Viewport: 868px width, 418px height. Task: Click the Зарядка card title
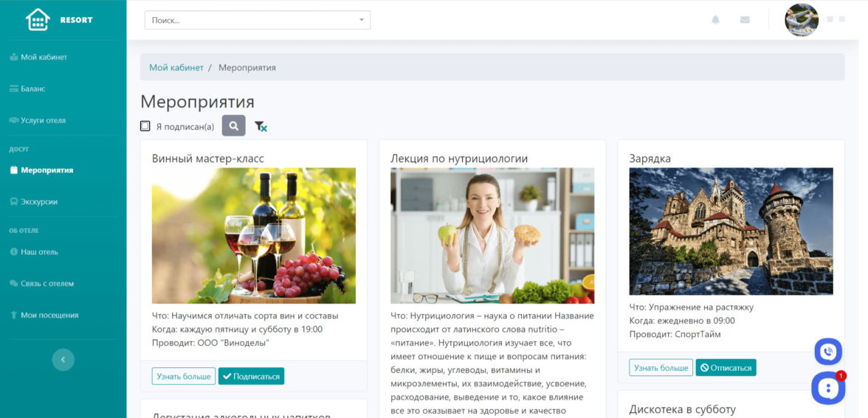(x=650, y=159)
